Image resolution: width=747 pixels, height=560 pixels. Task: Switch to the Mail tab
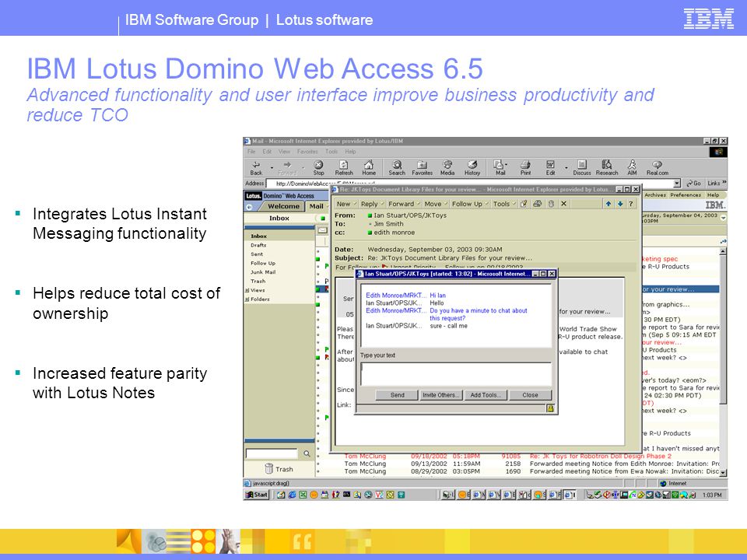[317, 206]
